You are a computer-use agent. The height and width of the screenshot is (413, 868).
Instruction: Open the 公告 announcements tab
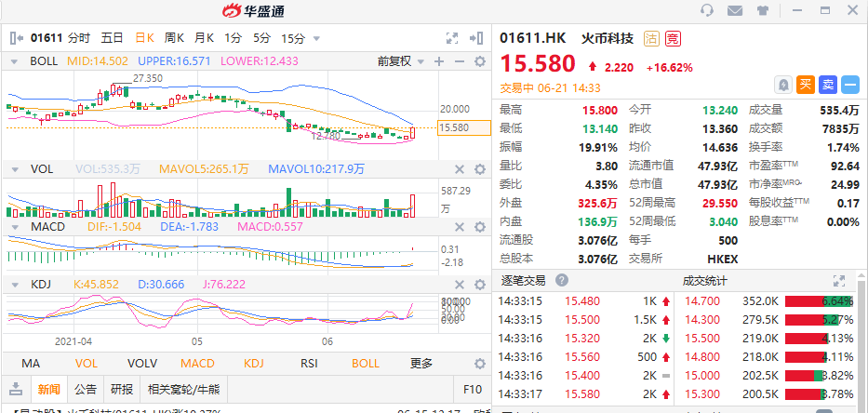tap(86, 389)
